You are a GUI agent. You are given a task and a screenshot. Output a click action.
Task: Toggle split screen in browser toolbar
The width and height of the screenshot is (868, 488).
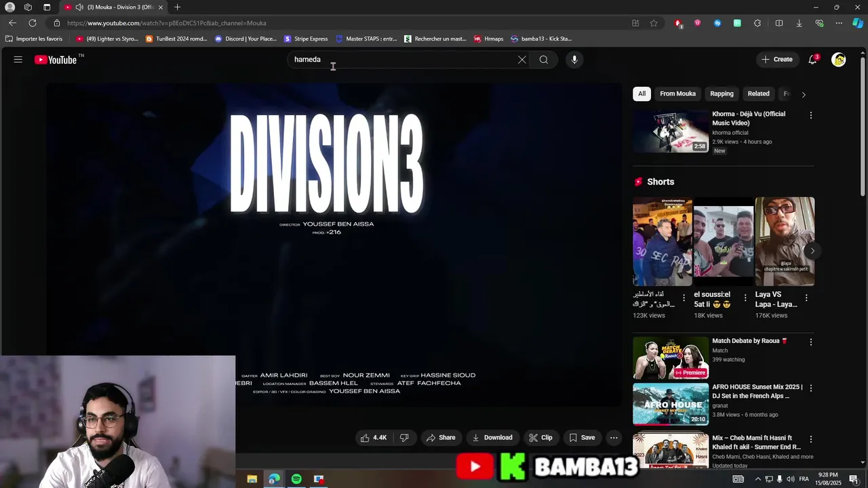click(779, 23)
